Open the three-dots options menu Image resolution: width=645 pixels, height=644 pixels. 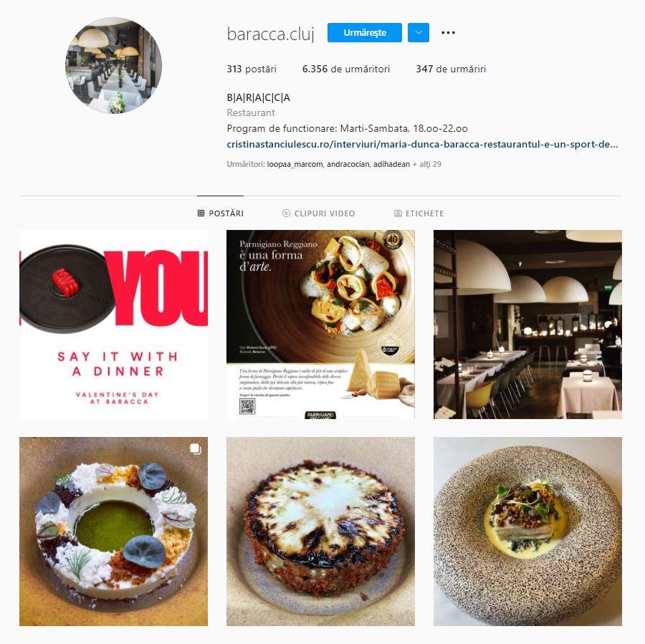[448, 32]
